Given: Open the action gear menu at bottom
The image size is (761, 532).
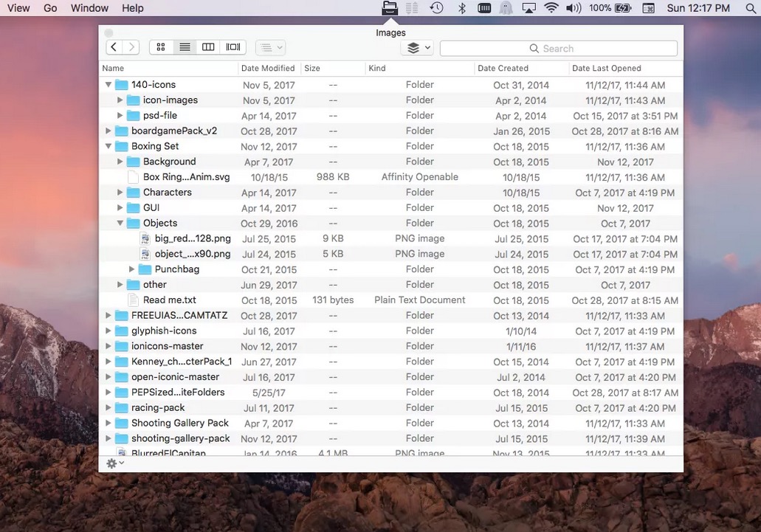Looking at the screenshot, I should pos(113,463).
